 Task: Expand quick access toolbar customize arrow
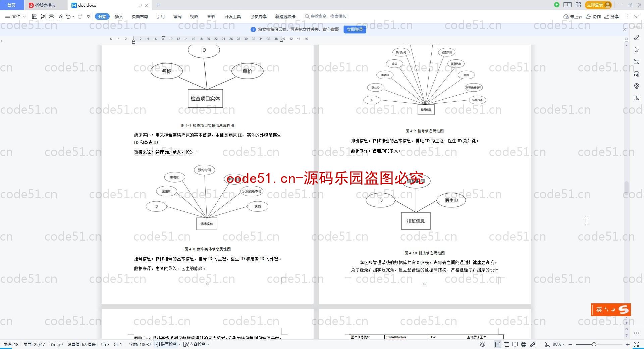coord(88,16)
